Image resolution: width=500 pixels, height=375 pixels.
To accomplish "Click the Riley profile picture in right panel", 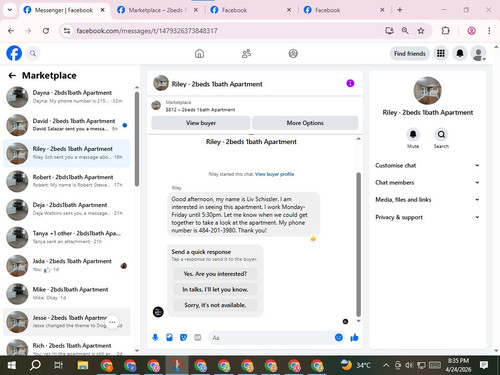I will point(427,90).
